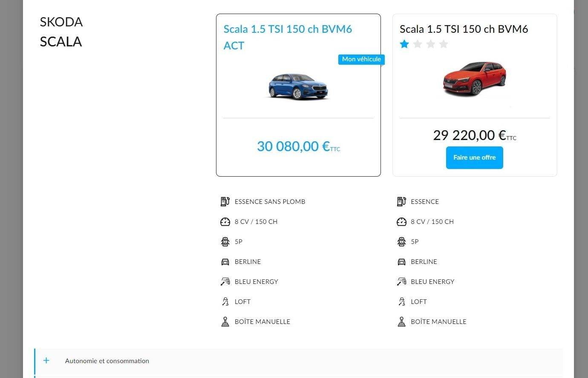
Task: Click the car body icon beside left BERLINE
Action: (x=225, y=262)
